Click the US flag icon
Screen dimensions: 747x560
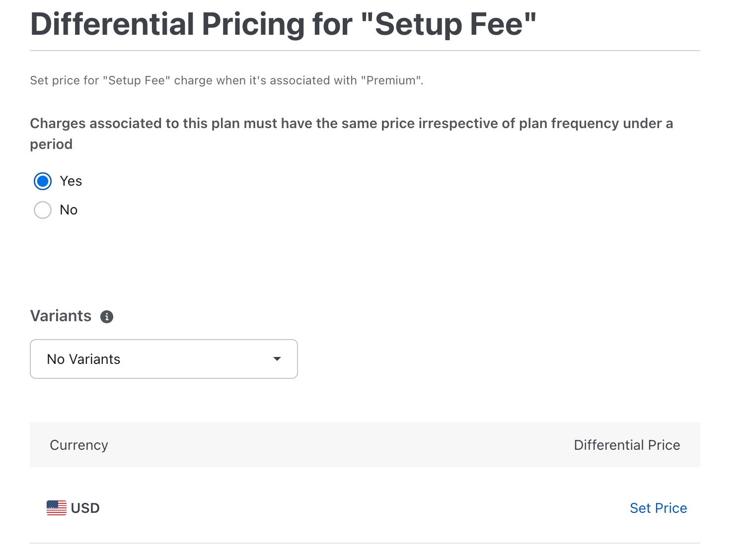57,508
